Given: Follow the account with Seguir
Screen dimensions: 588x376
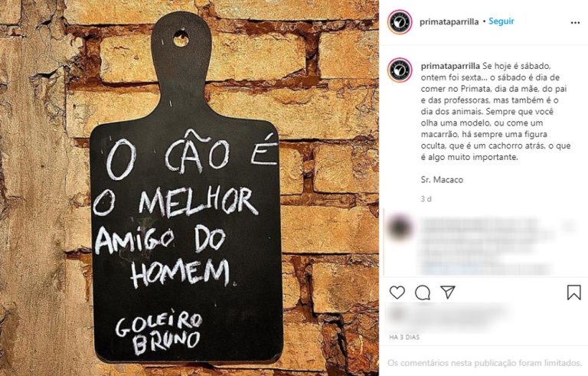Looking at the screenshot, I should 501,21.
